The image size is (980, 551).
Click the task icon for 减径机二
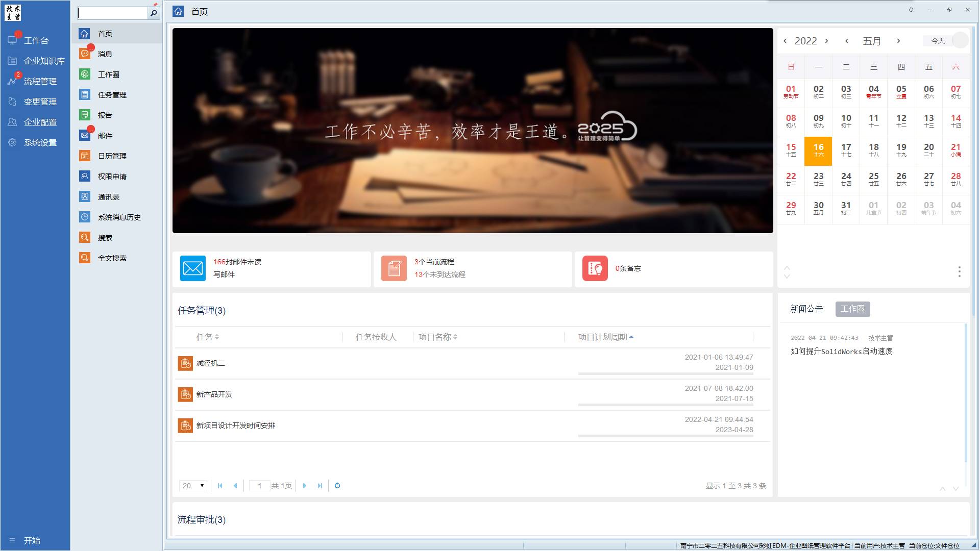pyautogui.click(x=185, y=363)
